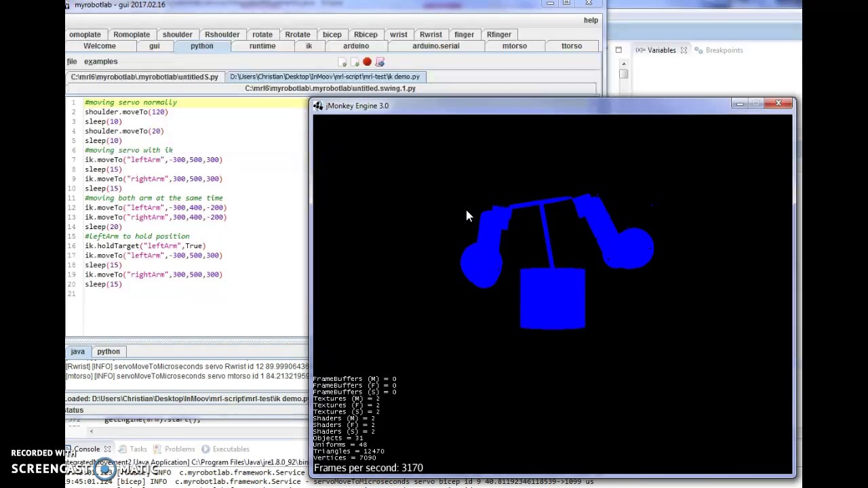Switch to the wrist tab
868x488 pixels.
click(399, 35)
